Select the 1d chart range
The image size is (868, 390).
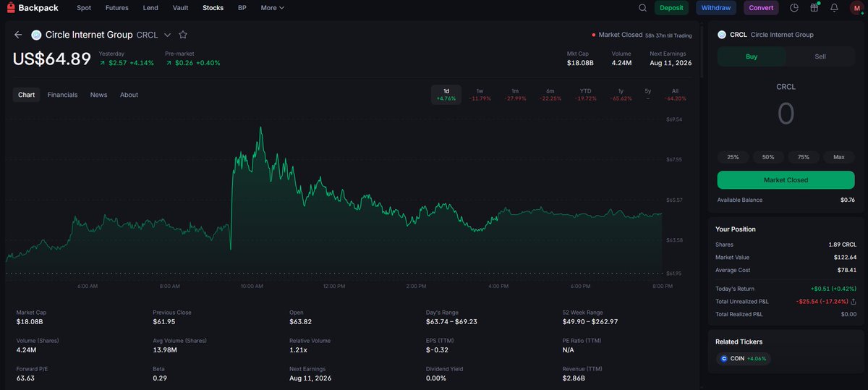tap(446, 95)
